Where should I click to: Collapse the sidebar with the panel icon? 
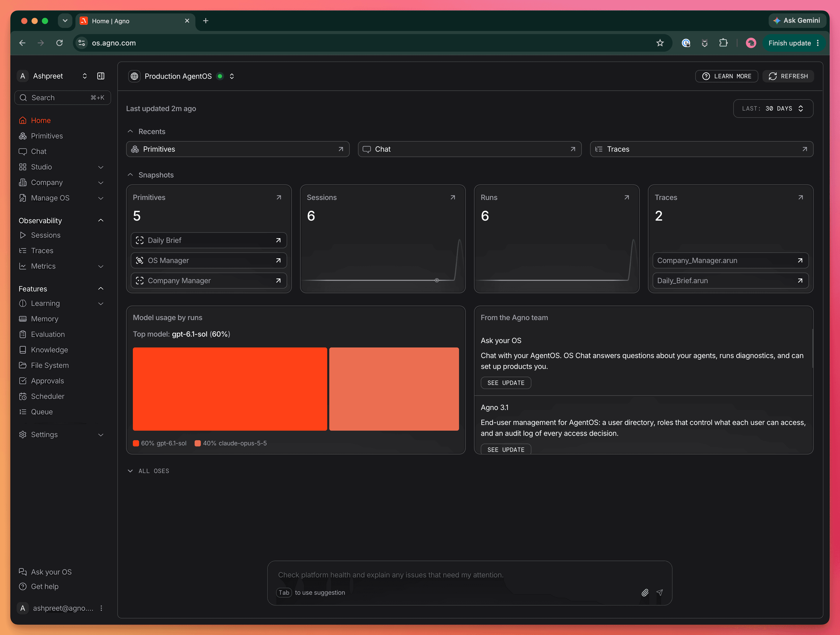pyautogui.click(x=101, y=76)
